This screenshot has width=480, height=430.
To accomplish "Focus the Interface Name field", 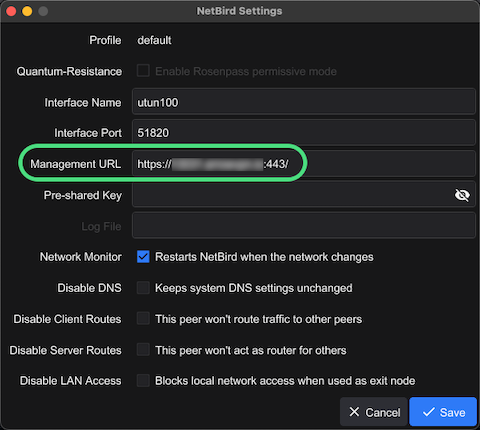I will tap(304, 102).
